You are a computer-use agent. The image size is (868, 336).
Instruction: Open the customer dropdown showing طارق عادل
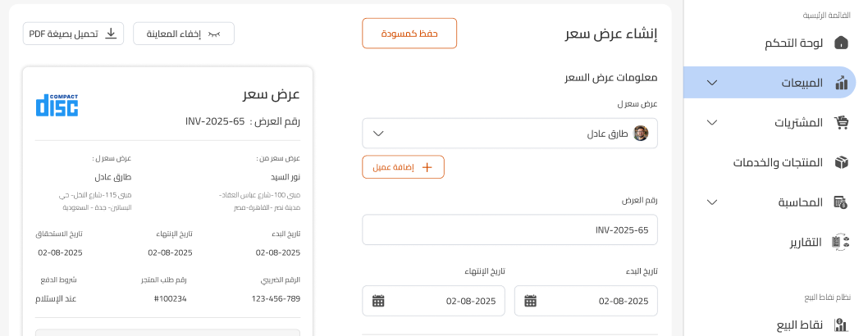(x=509, y=134)
